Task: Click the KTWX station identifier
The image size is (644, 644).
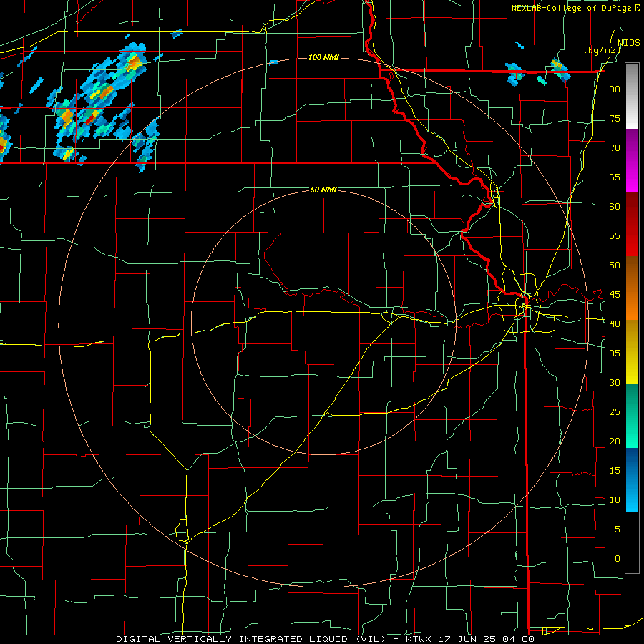Action: click(x=420, y=639)
